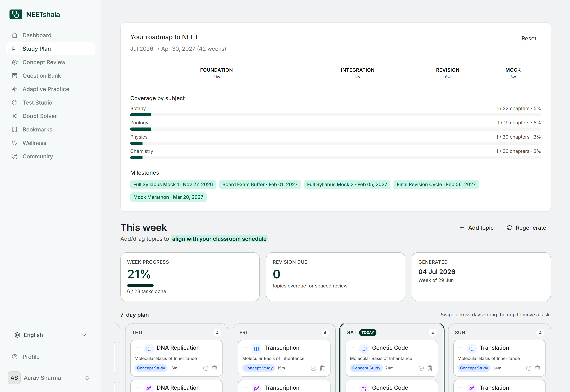Click the Community chat icon

click(x=15, y=156)
